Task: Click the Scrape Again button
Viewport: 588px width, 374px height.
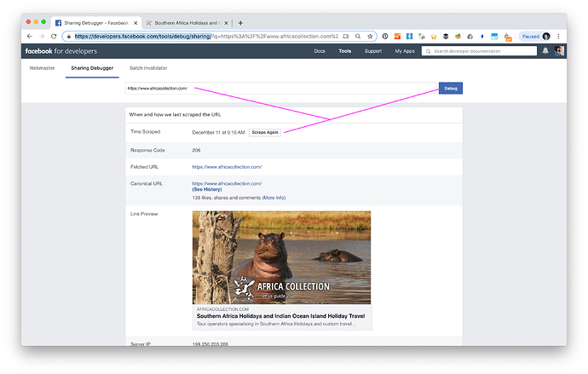Action: [265, 132]
